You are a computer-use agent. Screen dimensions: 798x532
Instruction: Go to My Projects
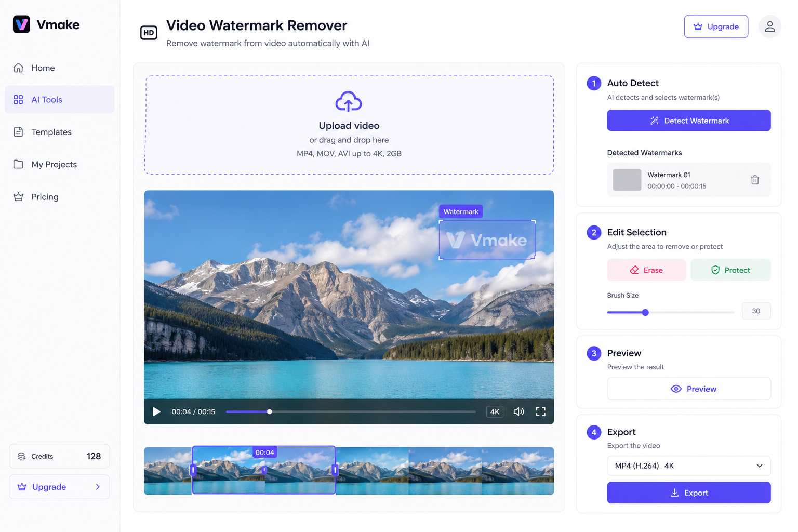(x=60, y=164)
